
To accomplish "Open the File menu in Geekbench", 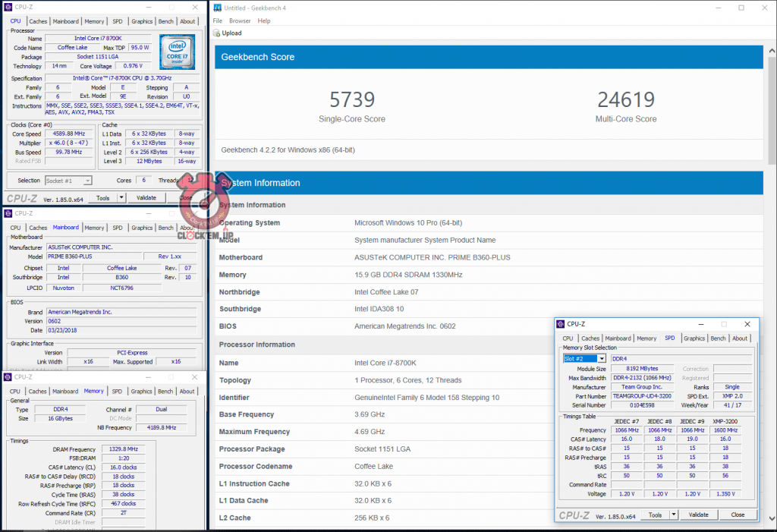I will tap(218, 21).
